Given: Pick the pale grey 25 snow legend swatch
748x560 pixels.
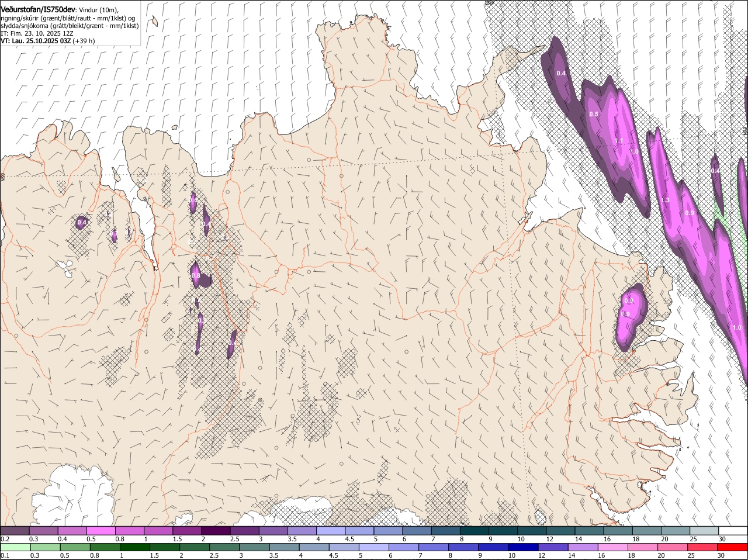Looking at the screenshot, I should point(704,530).
